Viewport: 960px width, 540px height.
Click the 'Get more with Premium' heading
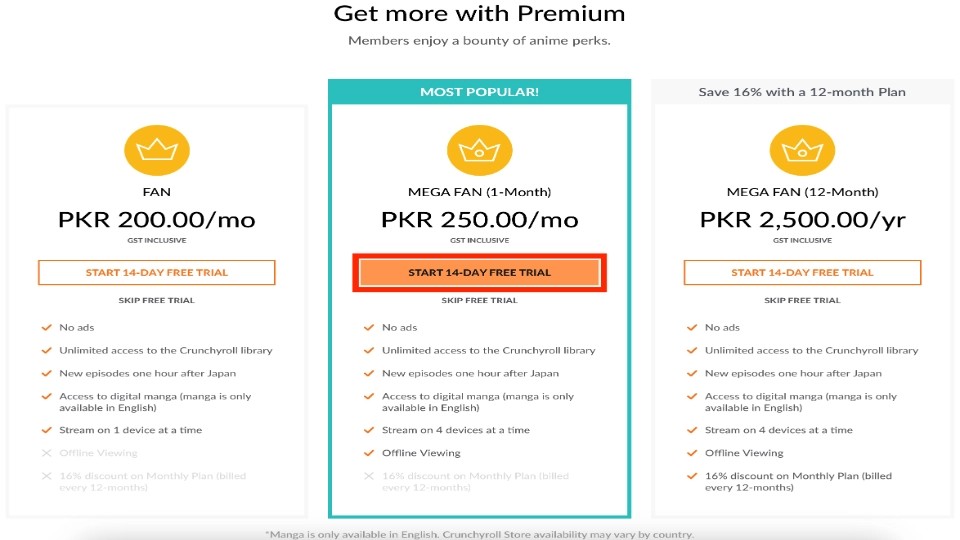tap(479, 13)
